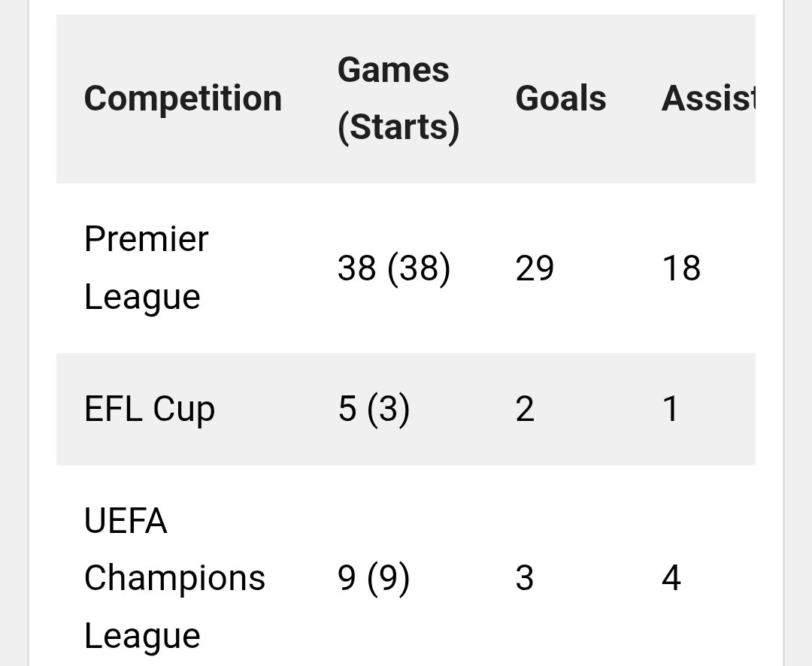
Task: Click the word (Starts) in the header
Action: click(x=398, y=127)
